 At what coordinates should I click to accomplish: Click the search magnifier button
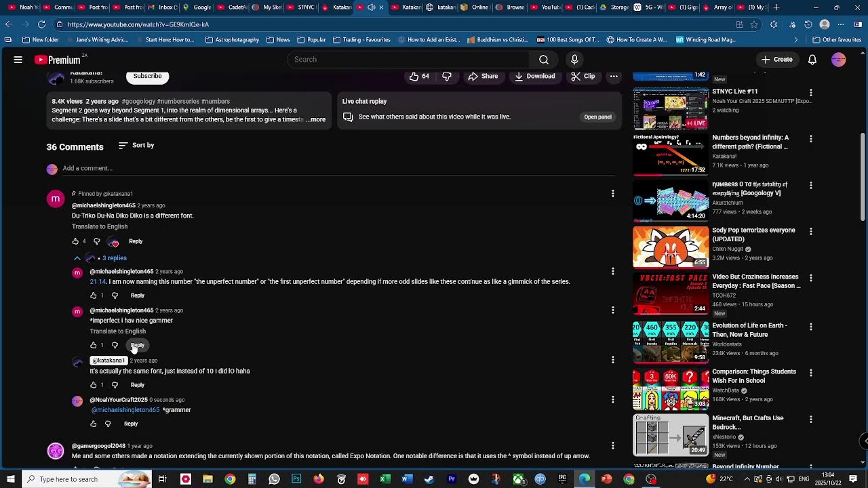point(543,60)
